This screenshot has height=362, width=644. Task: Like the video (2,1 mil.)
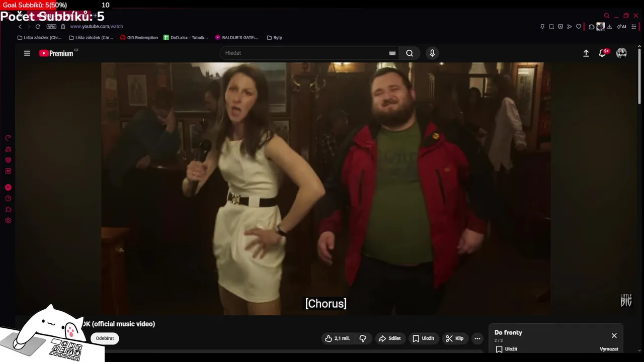click(337, 338)
